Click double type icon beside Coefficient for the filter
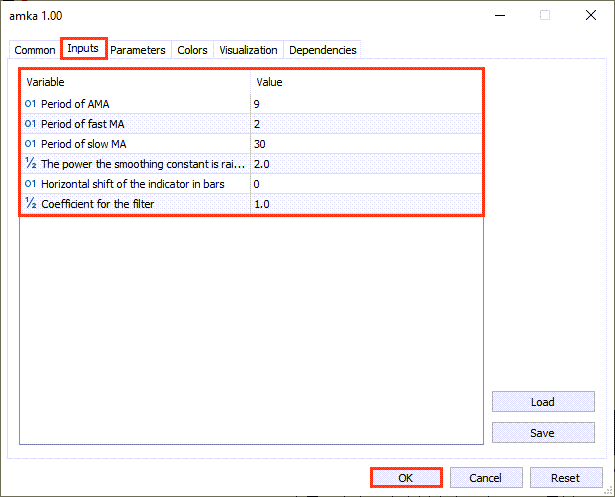 click(x=30, y=204)
